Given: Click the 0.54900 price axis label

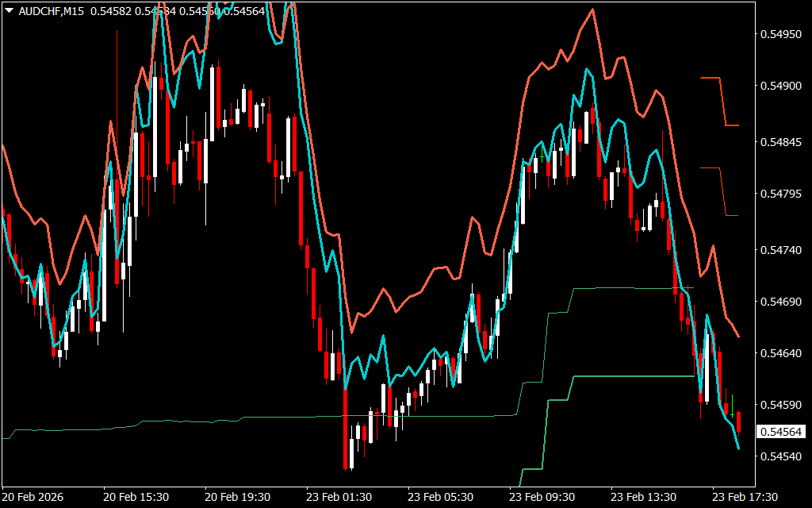Looking at the screenshot, I should click(781, 87).
